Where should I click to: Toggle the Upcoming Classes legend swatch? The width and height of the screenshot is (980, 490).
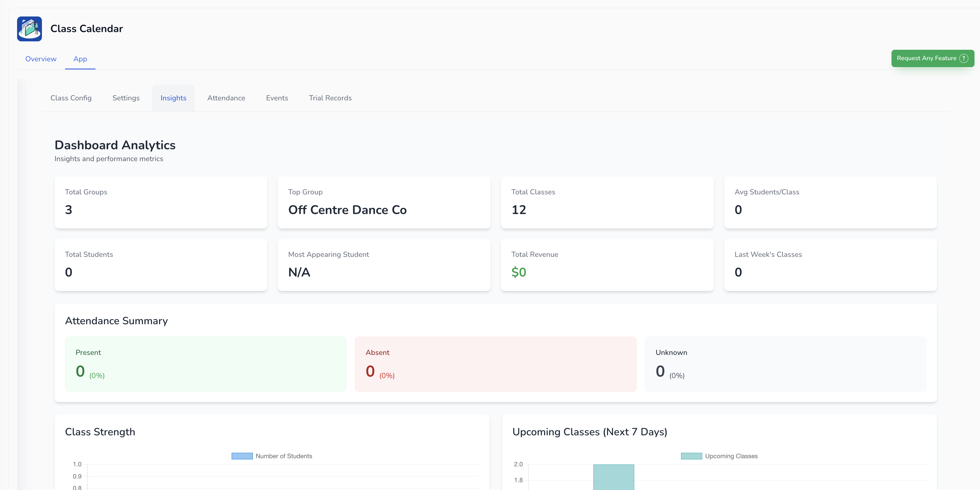tap(691, 456)
